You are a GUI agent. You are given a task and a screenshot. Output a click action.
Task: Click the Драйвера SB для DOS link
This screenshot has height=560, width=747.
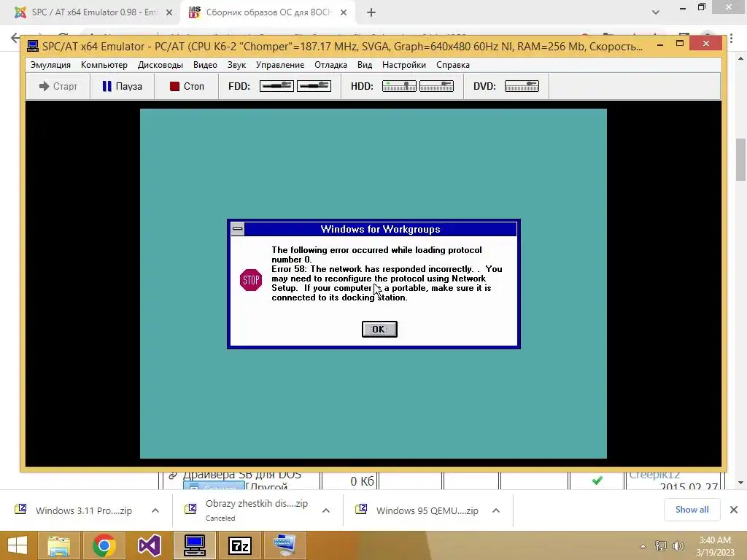[242, 475]
